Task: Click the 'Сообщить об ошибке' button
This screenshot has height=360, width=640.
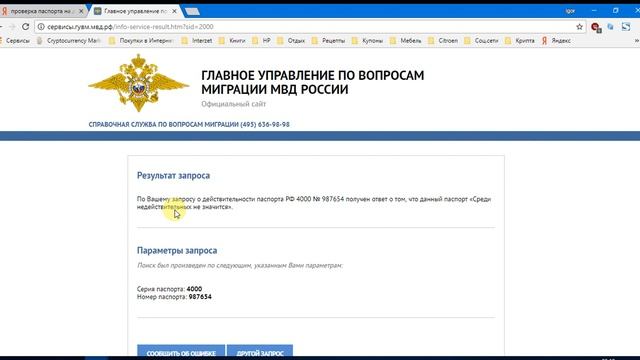Action: pyautogui.click(x=181, y=351)
